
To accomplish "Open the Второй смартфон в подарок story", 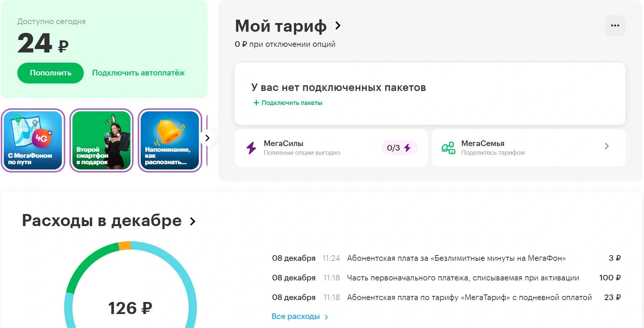I will [101, 140].
